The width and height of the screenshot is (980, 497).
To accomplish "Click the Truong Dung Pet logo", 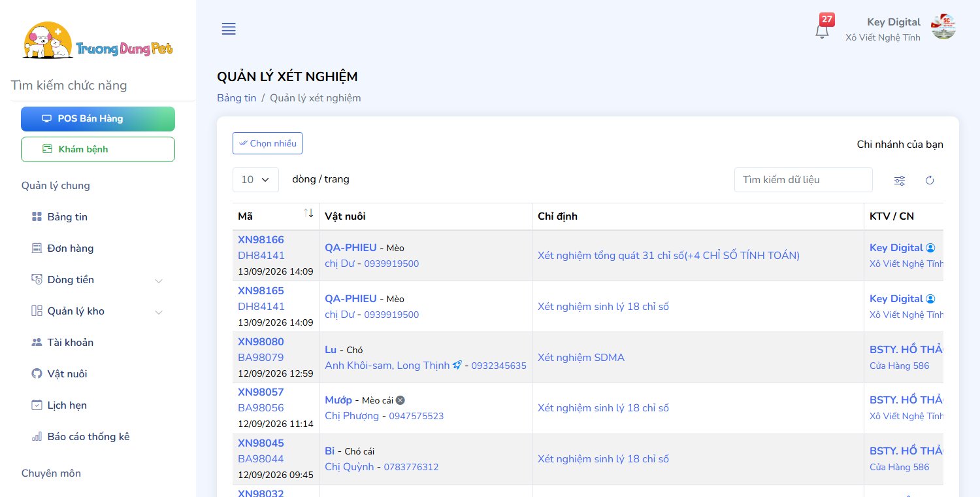I will coord(98,41).
